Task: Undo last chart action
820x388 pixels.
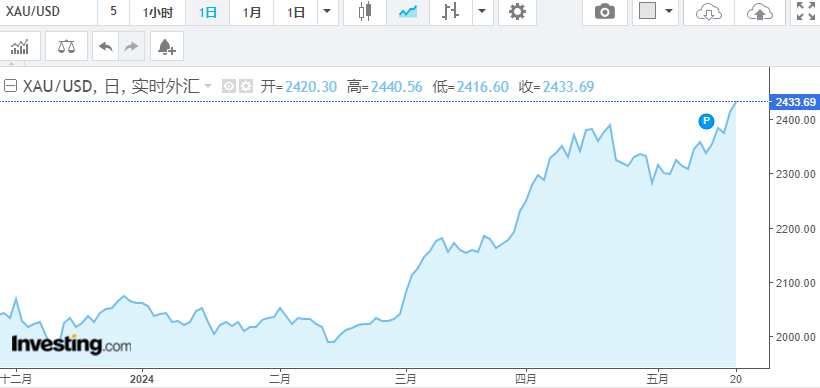Action: pos(106,47)
